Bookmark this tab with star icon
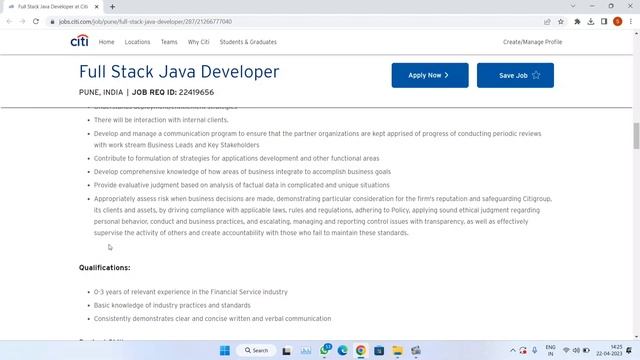Image resolution: width=640 pixels, height=360 pixels. click(x=561, y=22)
